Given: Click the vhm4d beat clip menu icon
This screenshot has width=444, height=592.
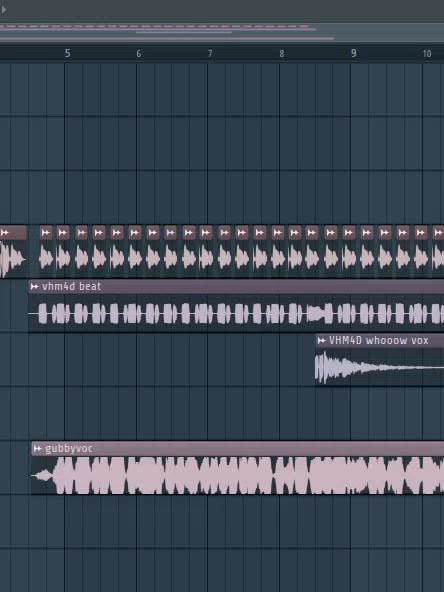Looking at the screenshot, I should pyautogui.click(x=34, y=287).
